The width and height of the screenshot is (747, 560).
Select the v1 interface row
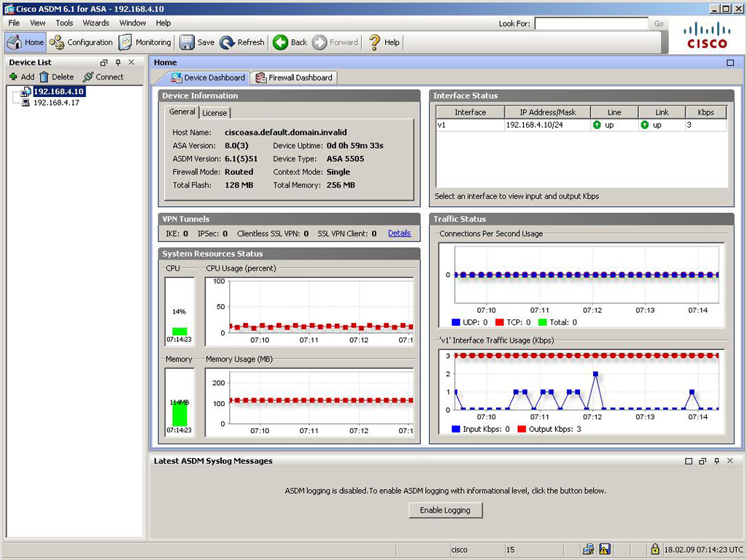pos(581,125)
